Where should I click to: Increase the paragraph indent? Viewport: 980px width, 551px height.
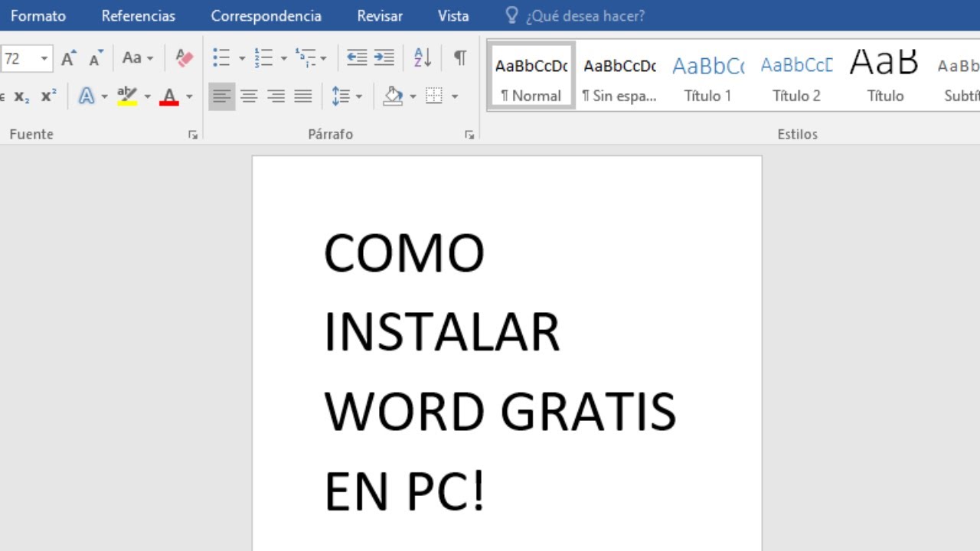point(384,58)
